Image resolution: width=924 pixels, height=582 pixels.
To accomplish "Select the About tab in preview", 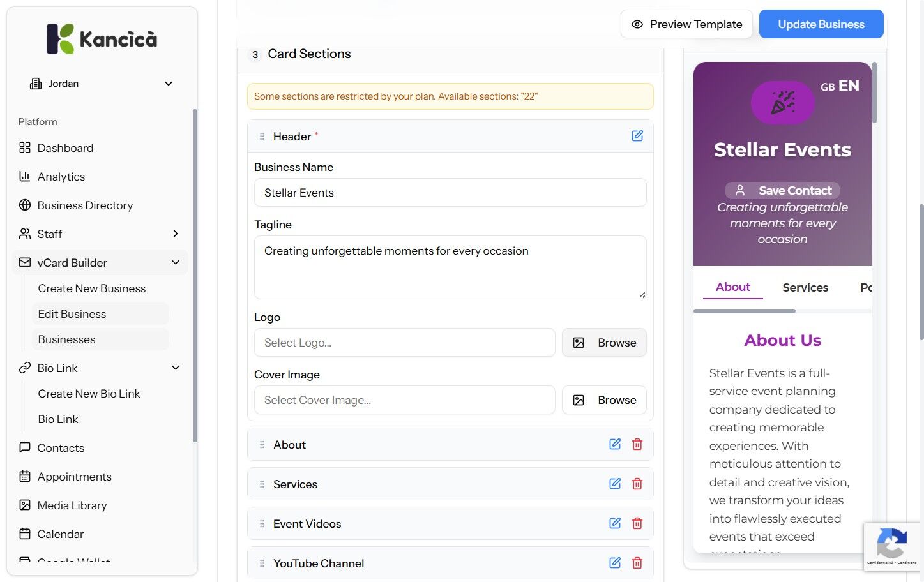I will pos(732,287).
